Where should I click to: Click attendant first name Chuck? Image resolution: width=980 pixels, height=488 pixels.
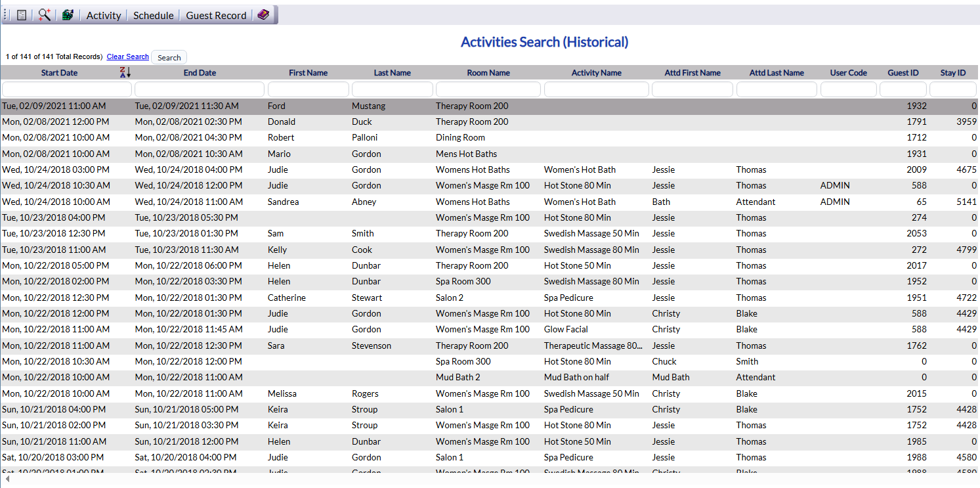(x=664, y=361)
